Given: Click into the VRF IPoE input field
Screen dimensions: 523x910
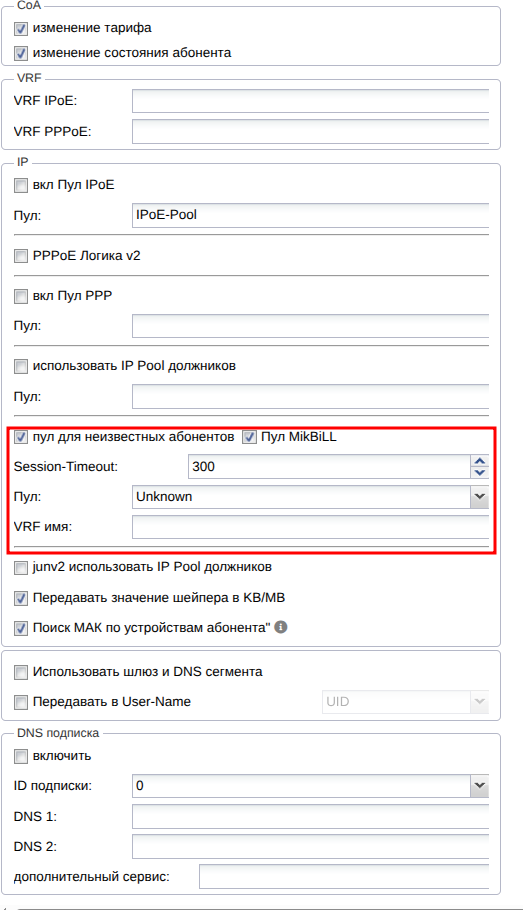Looking at the screenshot, I should 311,101.
